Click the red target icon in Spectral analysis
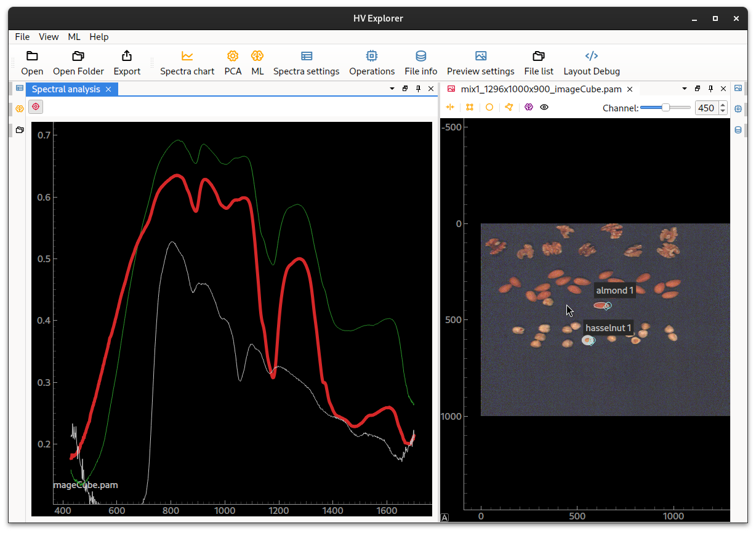 tap(36, 106)
